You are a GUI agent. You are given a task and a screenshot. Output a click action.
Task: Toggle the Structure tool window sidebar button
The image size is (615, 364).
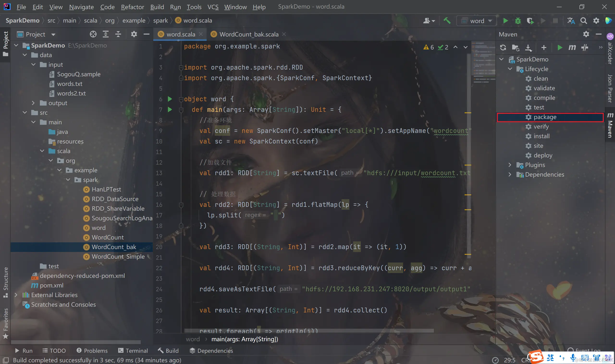5,282
